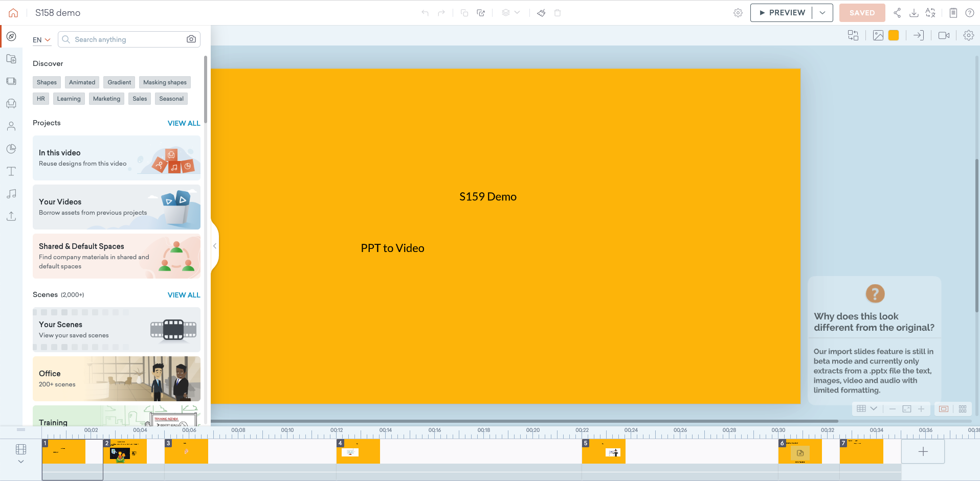The width and height of the screenshot is (980, 481).
Task: Open the EN language dropdown
Action: 42,39
